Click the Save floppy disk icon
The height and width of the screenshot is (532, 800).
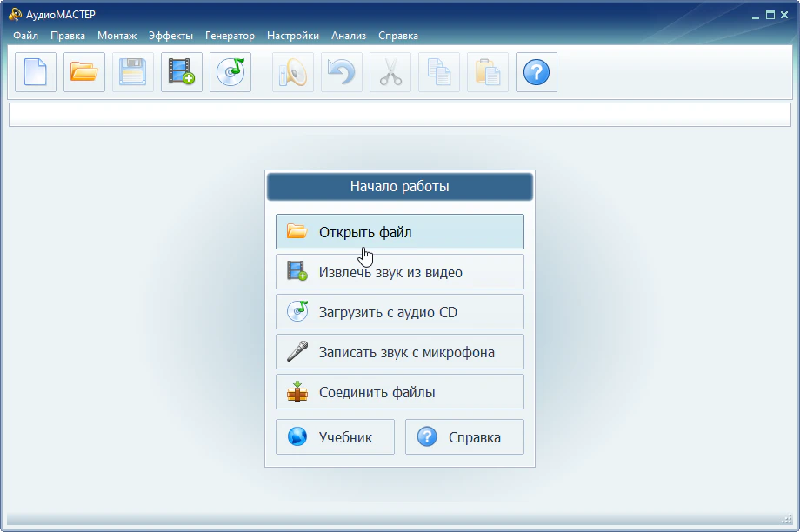[133, 72]
